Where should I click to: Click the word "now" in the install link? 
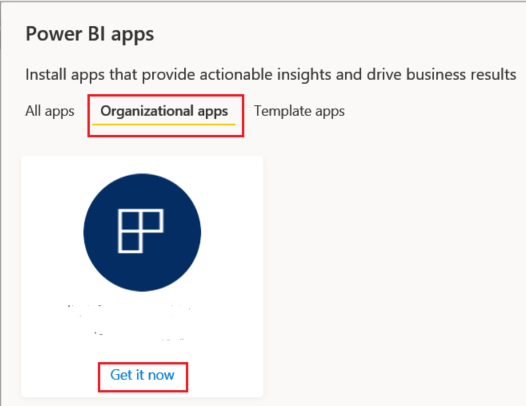pyautogui.click(x=161, y=375)
